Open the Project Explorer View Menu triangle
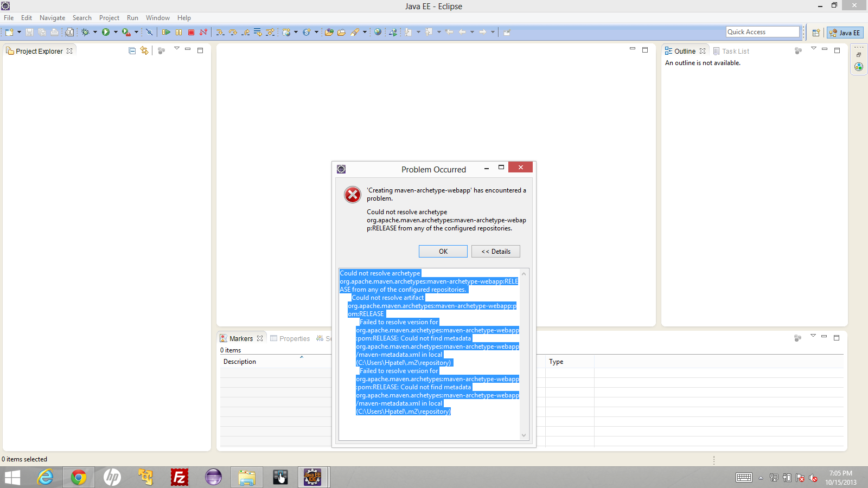The height and width of the screenshot is (488, 868). (x=176, y=49)
